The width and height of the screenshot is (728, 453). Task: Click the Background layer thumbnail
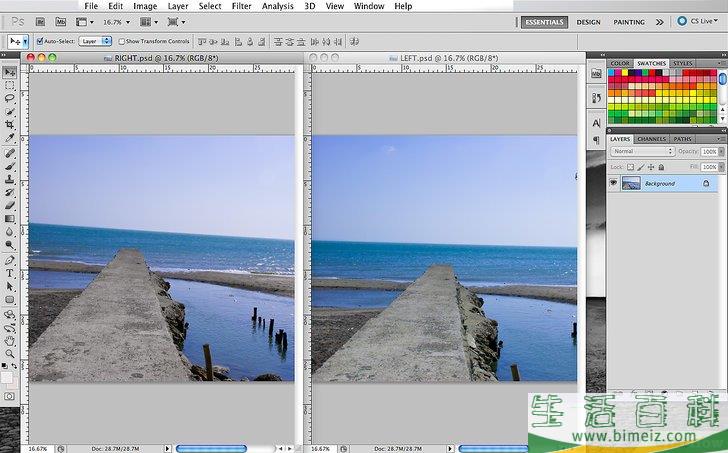pyautogui.click(x=631, y=184)
